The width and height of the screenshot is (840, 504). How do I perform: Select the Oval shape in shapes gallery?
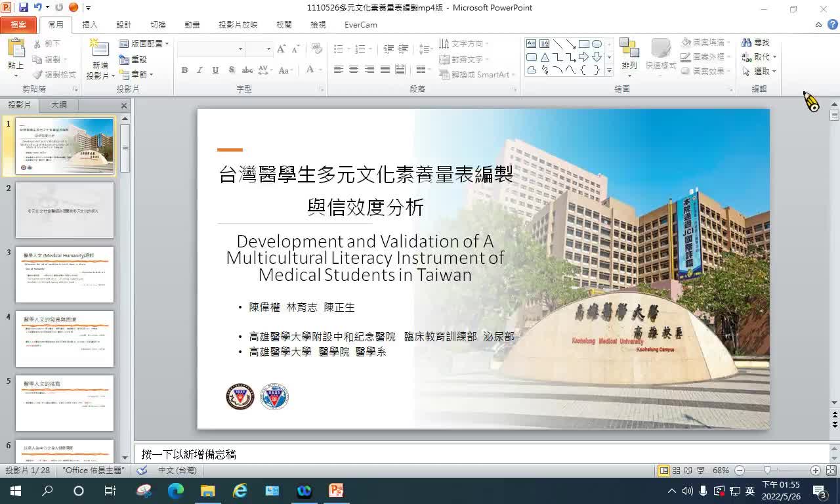coord(597,44)
